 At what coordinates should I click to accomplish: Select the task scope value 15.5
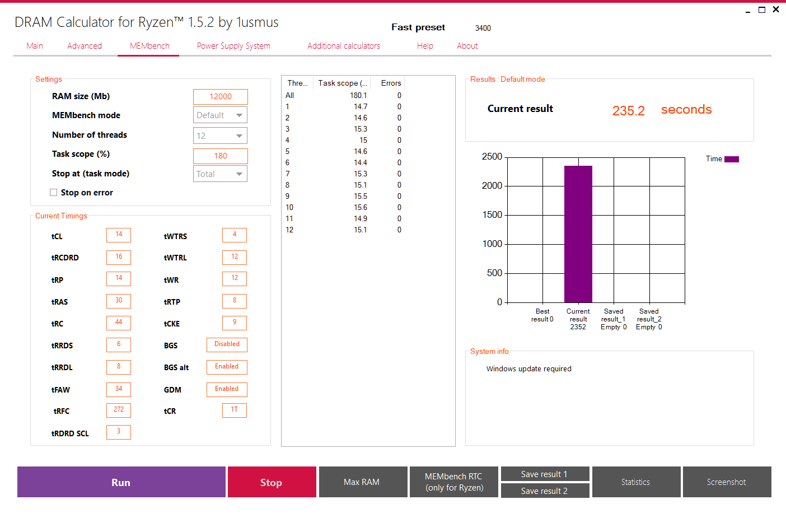click(361, 197)
